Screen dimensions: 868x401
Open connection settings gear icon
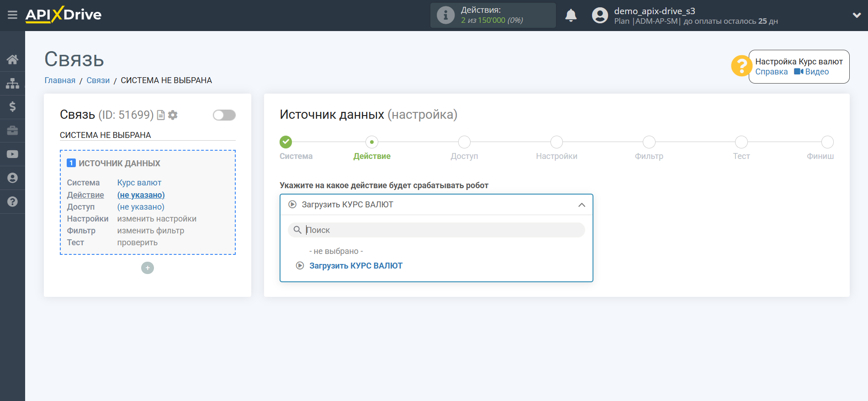point(173,115)
